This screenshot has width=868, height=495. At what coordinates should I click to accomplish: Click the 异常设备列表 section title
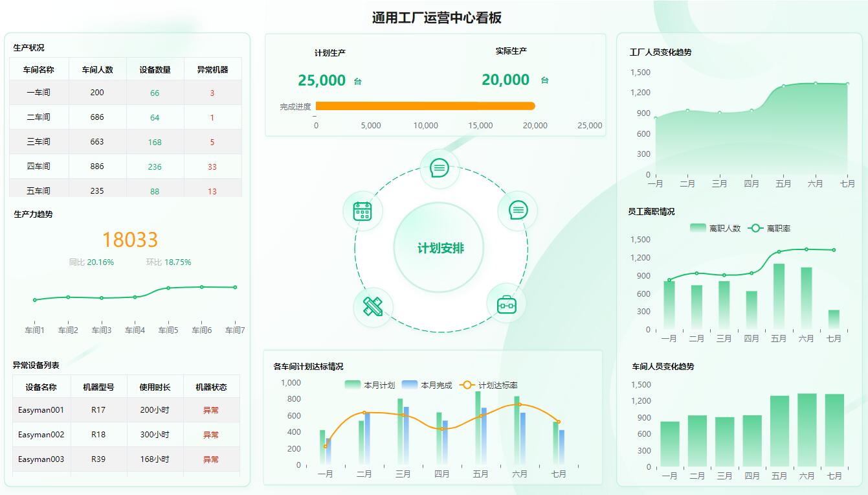point(36,365)
